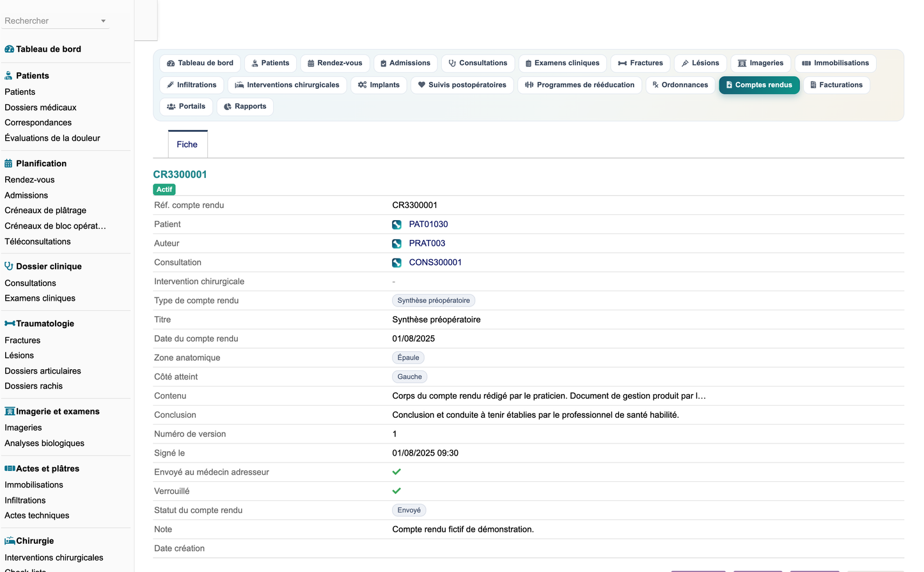The image size is (924, 572).
Task: Click the Envoyé status badge
Action: 409,511
